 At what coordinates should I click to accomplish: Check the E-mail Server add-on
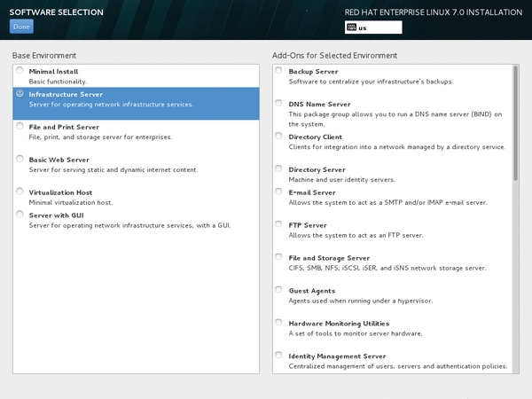(278, 192)
